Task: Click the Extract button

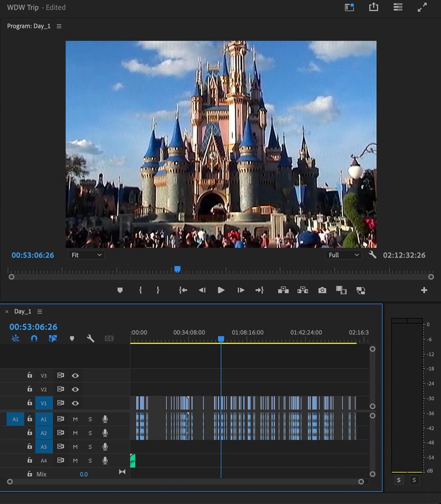Action: pos(302,290)
